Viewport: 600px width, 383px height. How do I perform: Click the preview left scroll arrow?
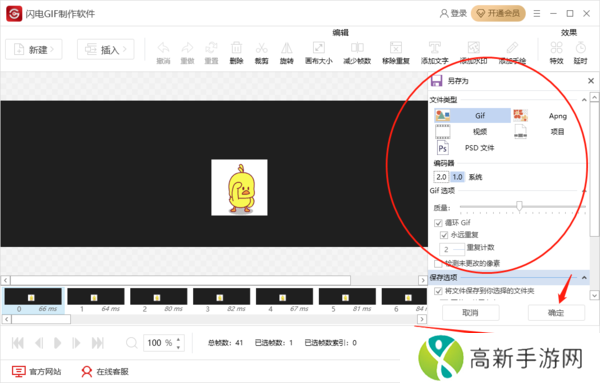click(5, 280)
